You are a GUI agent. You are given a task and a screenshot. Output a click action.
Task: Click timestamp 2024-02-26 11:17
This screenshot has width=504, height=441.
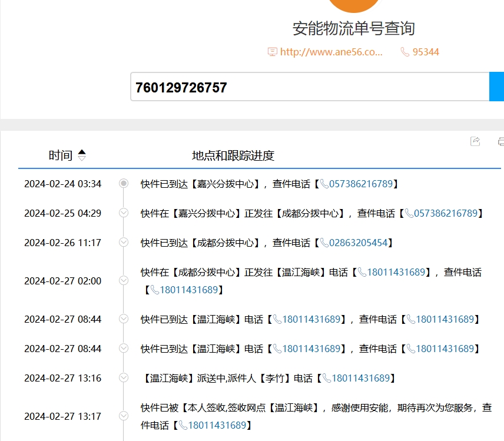coord(62,243)
